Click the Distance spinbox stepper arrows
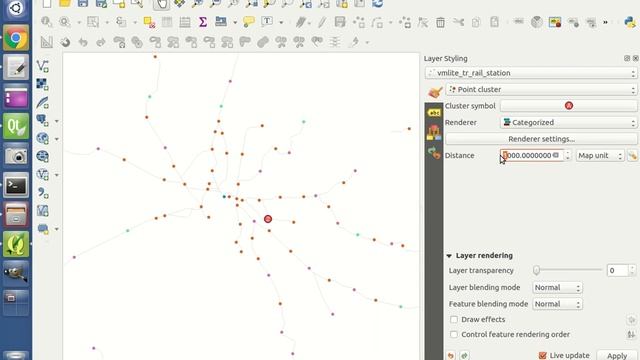The image size is (640, 360). click(567, 156)
